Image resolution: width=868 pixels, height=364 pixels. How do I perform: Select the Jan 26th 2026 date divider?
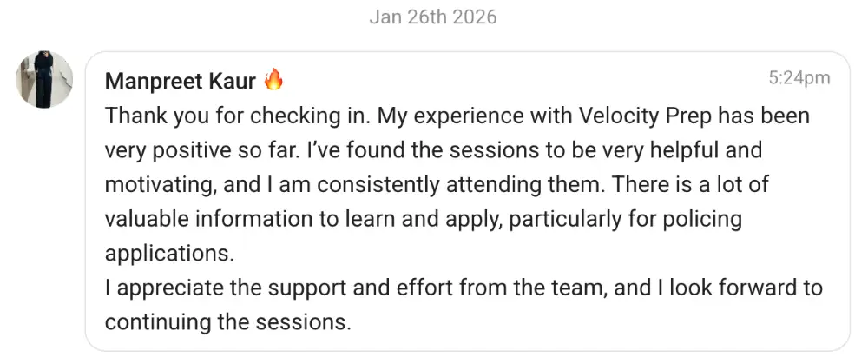[433, 17]
